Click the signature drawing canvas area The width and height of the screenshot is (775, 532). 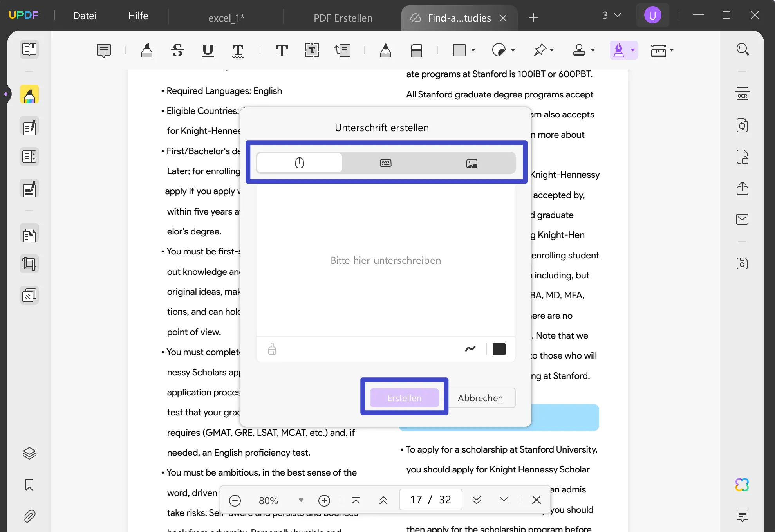[x=385, y=260]
